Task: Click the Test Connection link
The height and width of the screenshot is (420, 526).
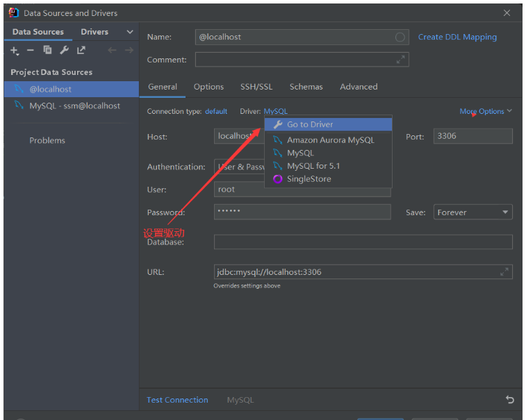Action: pos(177,400)
